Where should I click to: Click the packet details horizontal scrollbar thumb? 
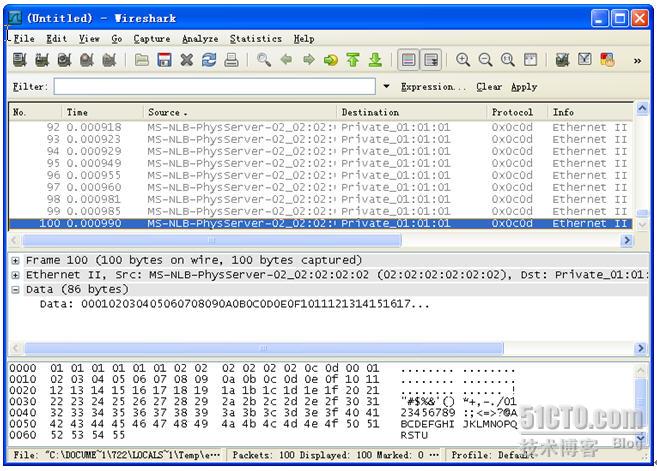pyautogui.click(x=264, y=348)
